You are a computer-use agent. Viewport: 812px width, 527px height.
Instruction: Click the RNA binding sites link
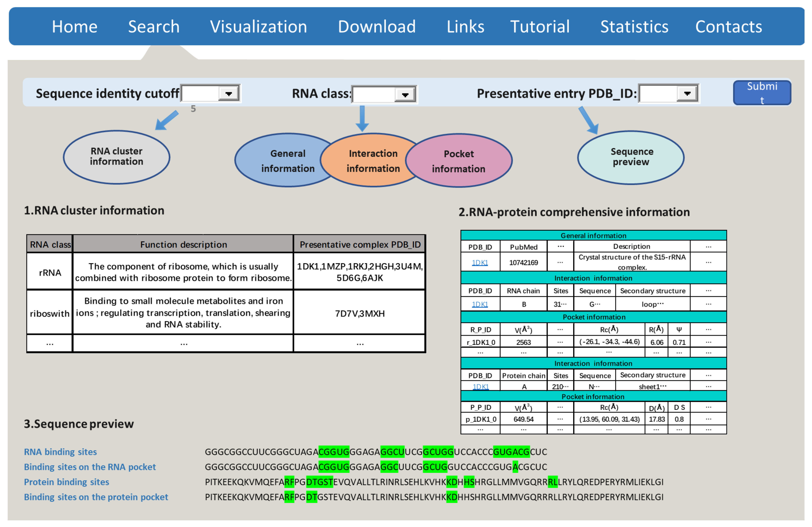click(x=60, y=452)
